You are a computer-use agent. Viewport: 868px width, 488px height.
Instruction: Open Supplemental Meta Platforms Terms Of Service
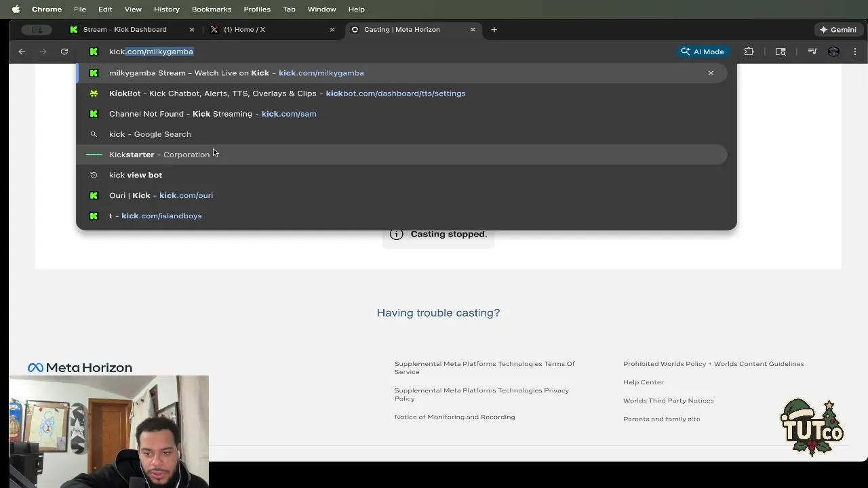pyautogui.click(x=485, y=368)
